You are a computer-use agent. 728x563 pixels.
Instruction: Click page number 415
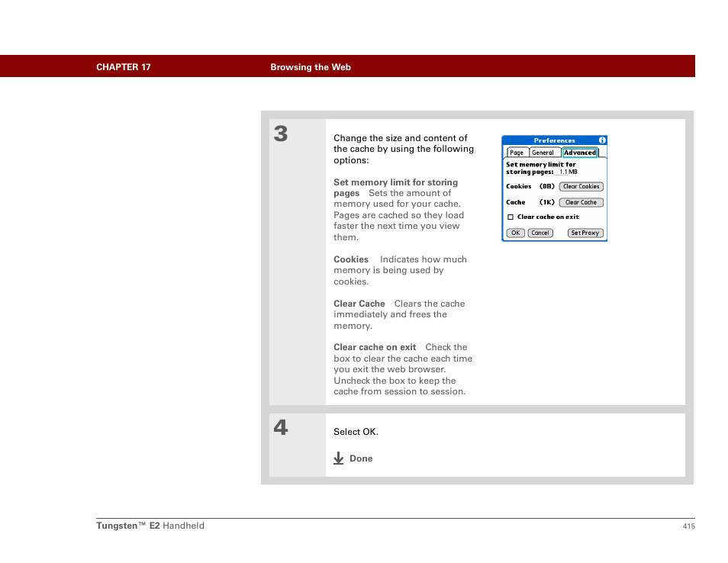(689, 526)
